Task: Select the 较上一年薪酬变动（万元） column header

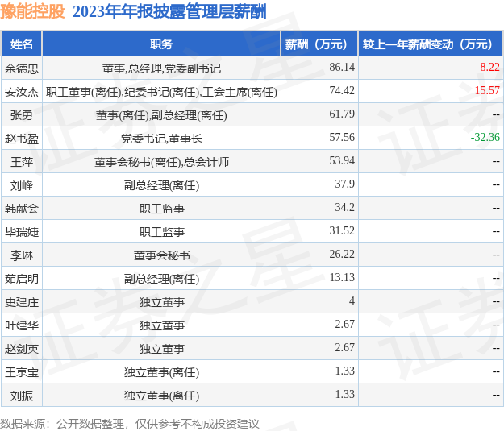Action: click(x=431, y=44)
